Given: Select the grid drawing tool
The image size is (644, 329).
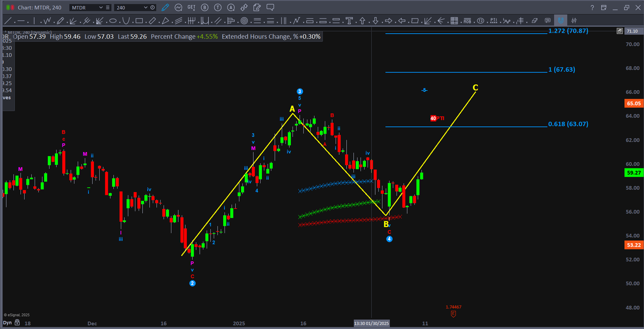Looking at the screenshot, I should click(x=454, y=21).
